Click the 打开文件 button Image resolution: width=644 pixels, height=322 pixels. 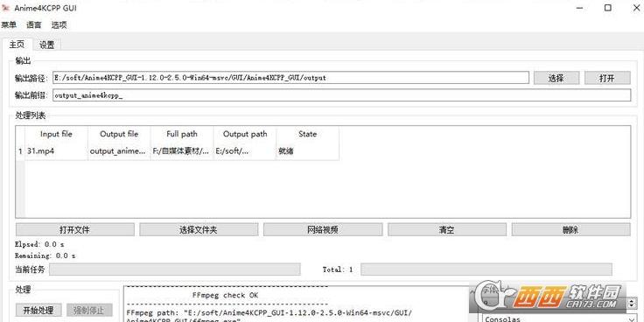click(74, 229)
